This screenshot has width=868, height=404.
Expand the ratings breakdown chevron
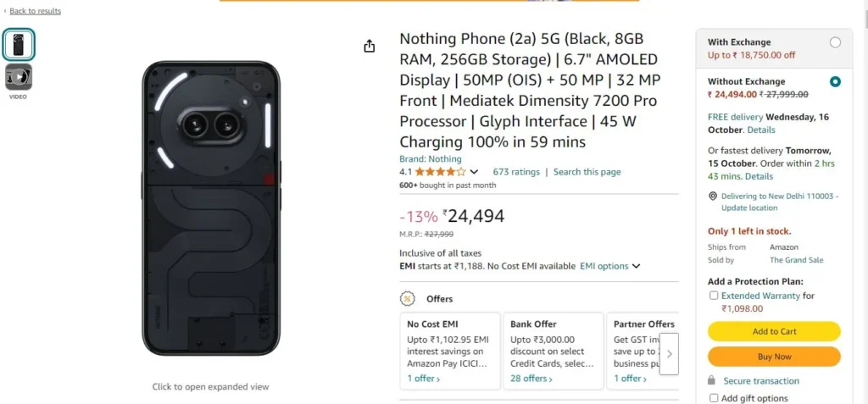[x=474, y=172]
